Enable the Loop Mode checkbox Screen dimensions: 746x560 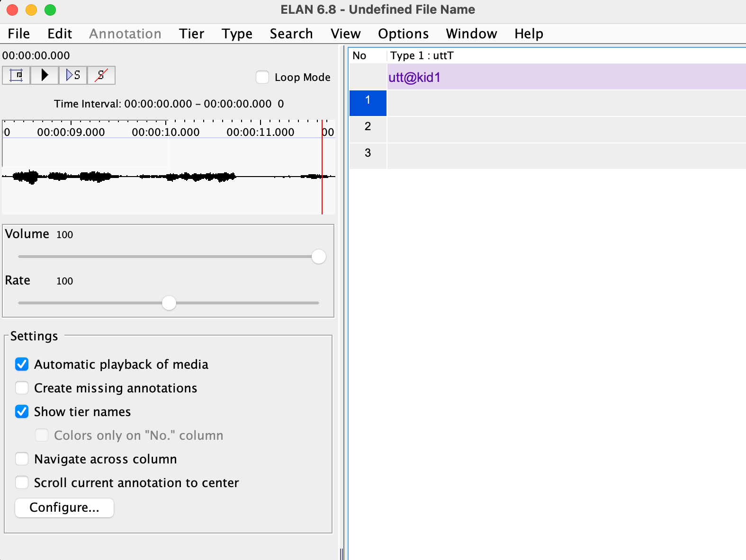(262, 77)
